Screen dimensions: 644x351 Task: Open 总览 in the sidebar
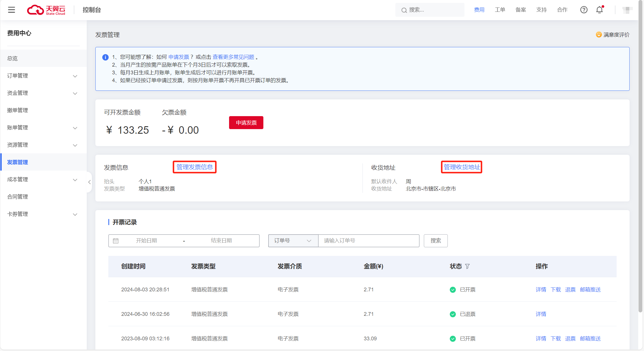click(12, 58)
